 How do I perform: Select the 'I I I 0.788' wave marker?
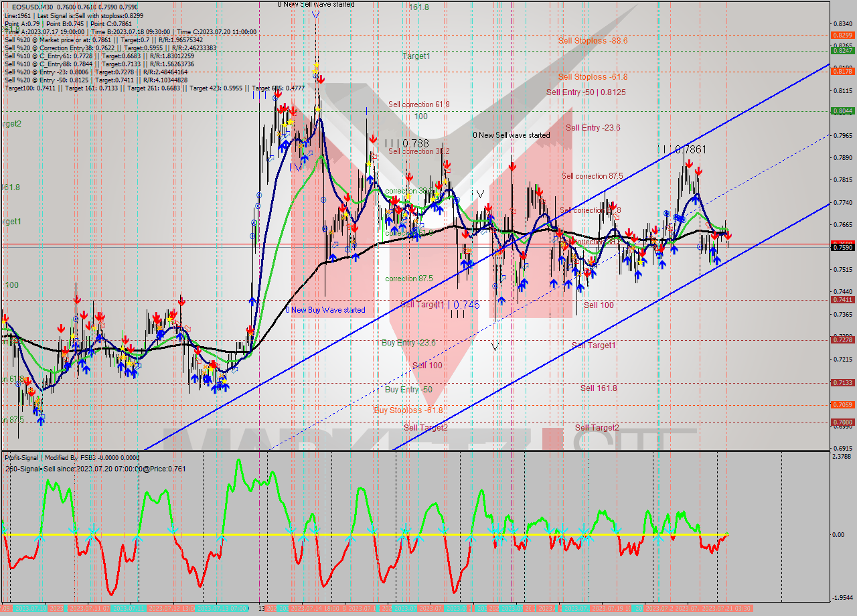pyautogui.click(x=406, y=143)
